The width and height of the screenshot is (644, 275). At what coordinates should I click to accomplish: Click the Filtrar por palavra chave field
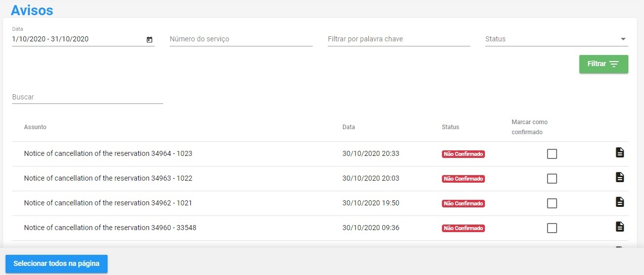tap(399, 39)
